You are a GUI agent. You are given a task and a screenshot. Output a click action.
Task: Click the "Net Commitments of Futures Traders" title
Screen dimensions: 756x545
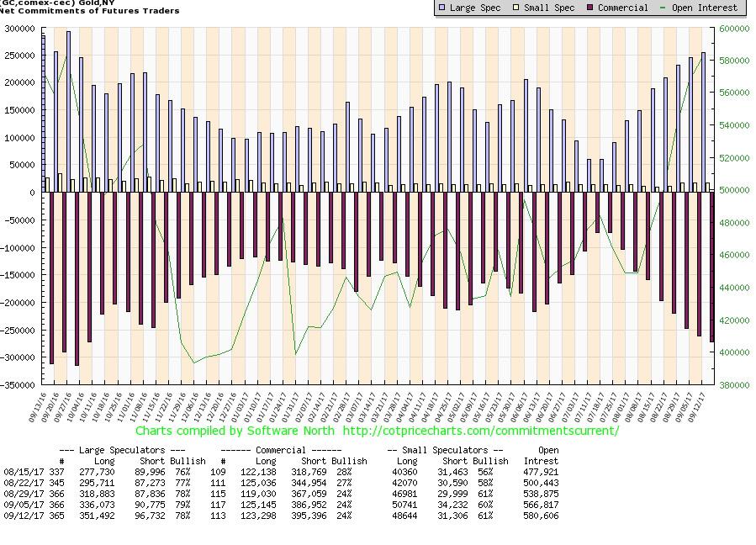pyautogui.click(x=90, y=11)
